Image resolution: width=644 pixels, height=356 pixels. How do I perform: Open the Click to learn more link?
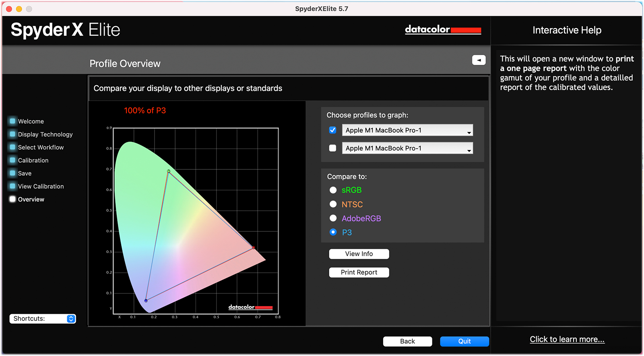(567, 339)
